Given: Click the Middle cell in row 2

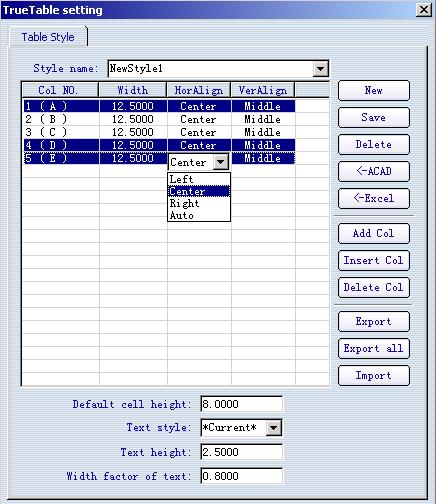Looking at the screenshot, I should click(x=263, y=119).
